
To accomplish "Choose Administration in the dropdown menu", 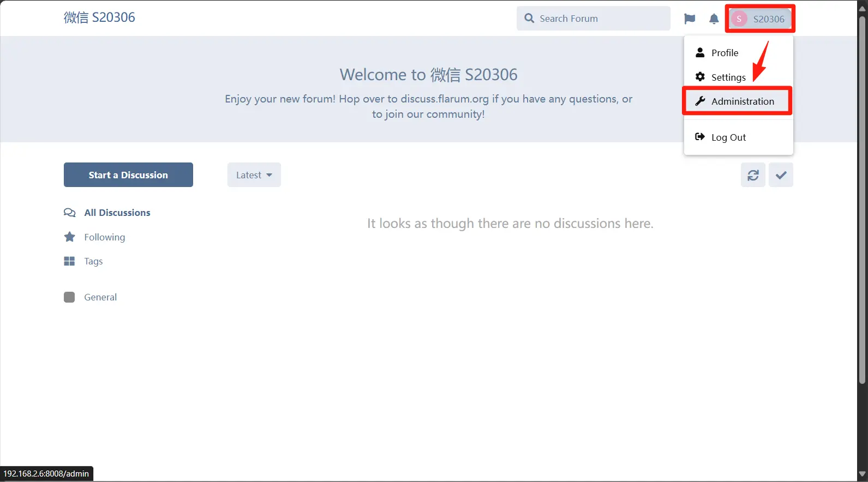I will pyautogui.click(x=742, y=101).
